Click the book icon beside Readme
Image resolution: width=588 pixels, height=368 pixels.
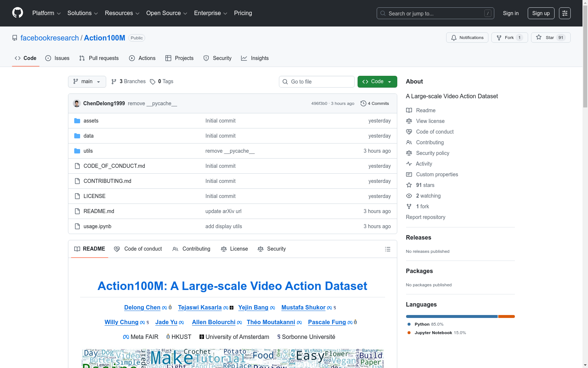tap(409, 110)
